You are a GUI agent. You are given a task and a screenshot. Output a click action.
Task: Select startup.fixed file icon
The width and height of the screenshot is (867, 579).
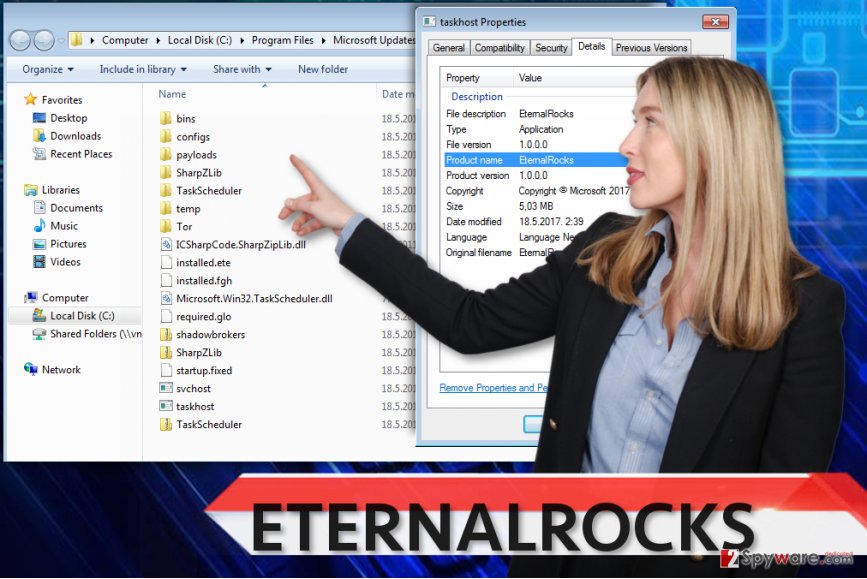(x=166, y=370)
